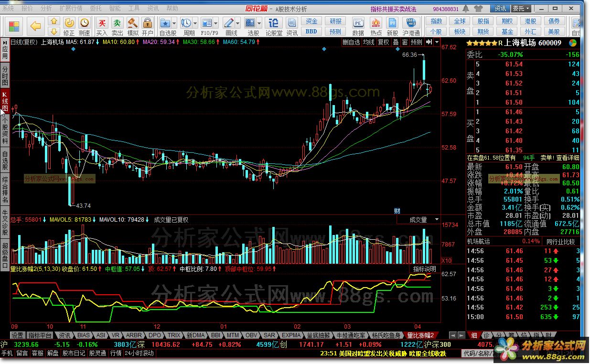590x364 pixels.
Task: Click the jump-to-end arrow in chart header
Action: 429,43
